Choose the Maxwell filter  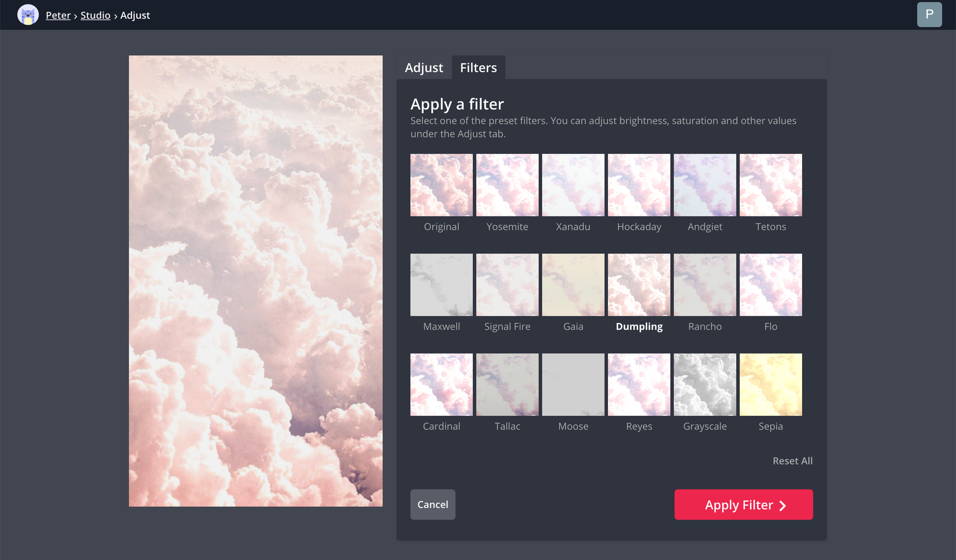tap(441, 284)
